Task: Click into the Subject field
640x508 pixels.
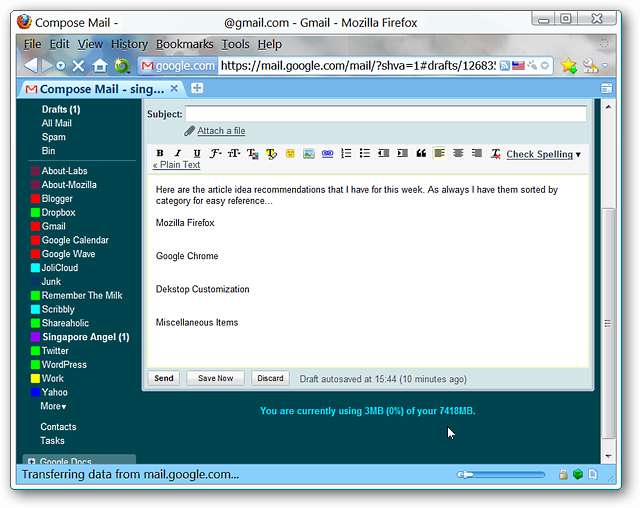Action: (x=385, y=114)
